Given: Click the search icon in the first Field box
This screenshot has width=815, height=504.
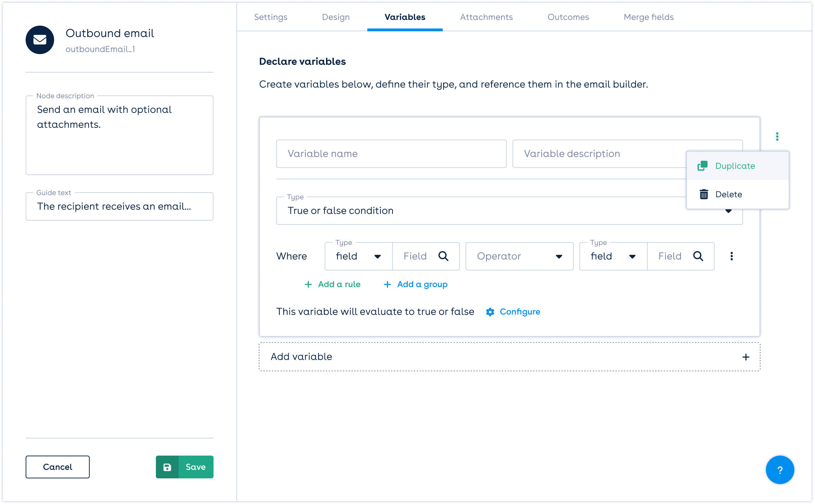Looking at the screenshot, I should [x=443, y=256].
